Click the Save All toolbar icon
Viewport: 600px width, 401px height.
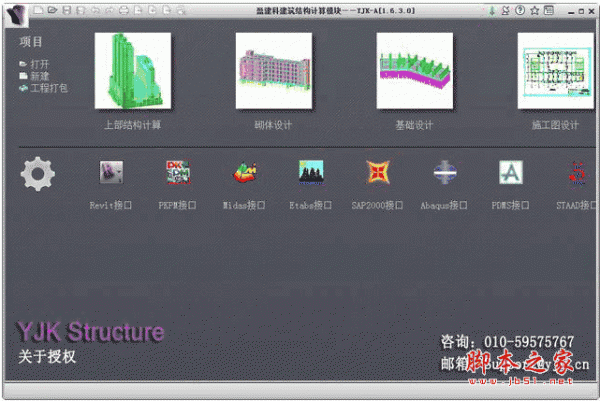click(81, 10)
